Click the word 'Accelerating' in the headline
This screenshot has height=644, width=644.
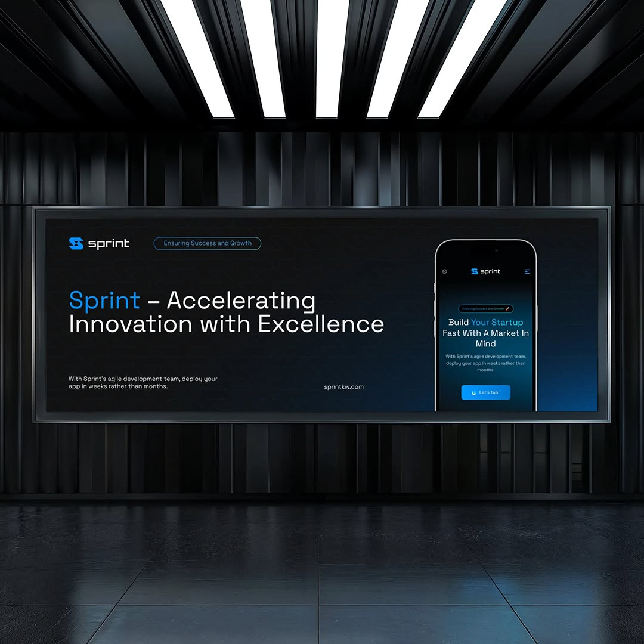241,301
